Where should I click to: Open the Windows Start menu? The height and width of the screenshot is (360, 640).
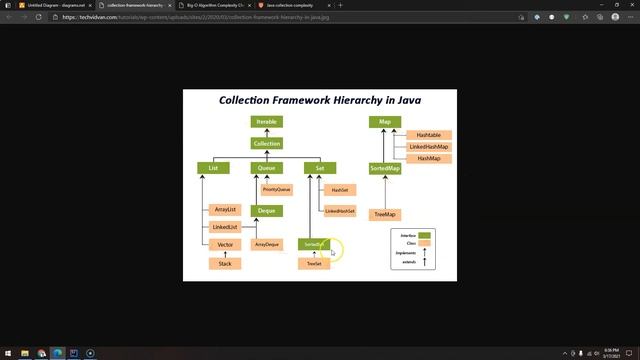click(x=8, y=353)
